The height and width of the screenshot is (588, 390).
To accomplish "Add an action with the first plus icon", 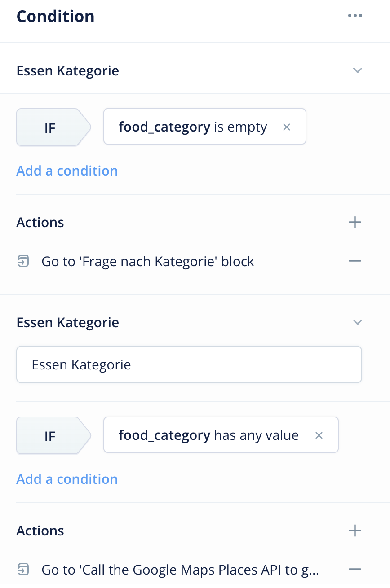I will (355, 222).
